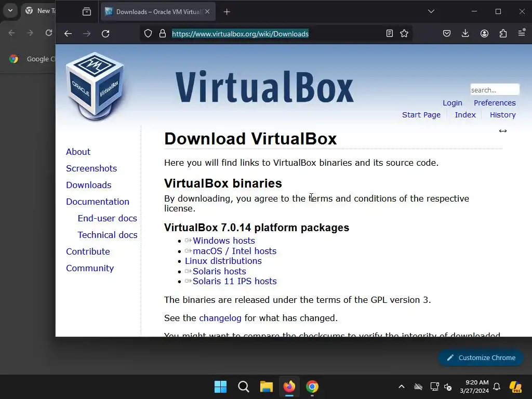Image resolution: width=532 pixels, height=399 pixels.
Task: Reload the VirtualBox Downloads page in Firefox
Action: pos(105,34)
